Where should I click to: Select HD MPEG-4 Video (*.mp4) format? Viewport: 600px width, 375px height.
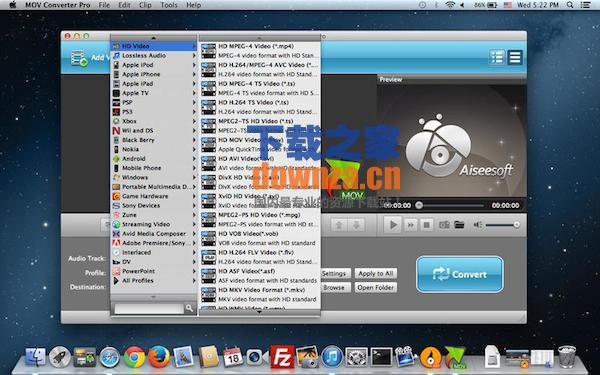coord(260,51)
